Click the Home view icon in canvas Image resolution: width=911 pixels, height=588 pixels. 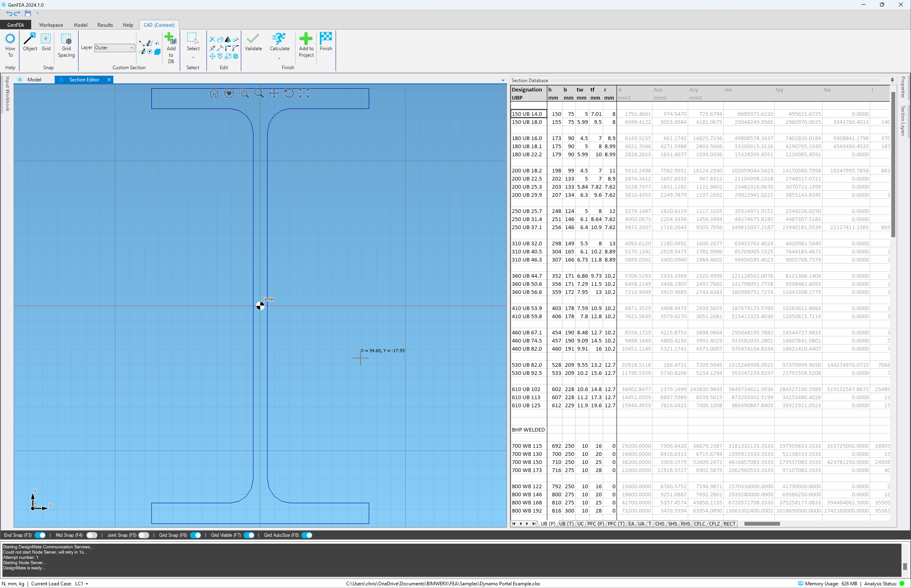pos(214,94)
